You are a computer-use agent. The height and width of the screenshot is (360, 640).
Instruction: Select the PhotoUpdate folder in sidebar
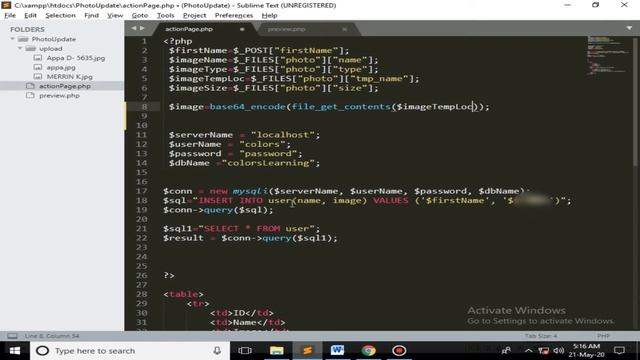53,39
